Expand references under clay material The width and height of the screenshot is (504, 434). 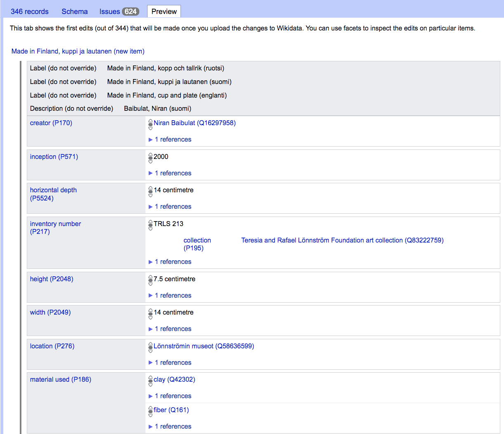tap(170, 396)
